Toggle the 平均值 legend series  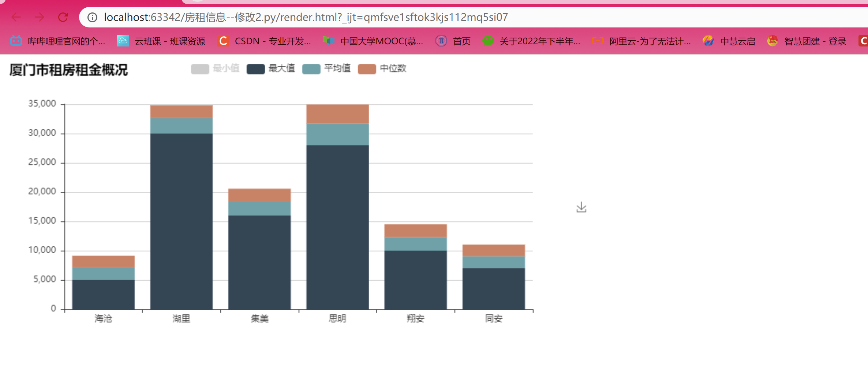[x=327, y=68]
